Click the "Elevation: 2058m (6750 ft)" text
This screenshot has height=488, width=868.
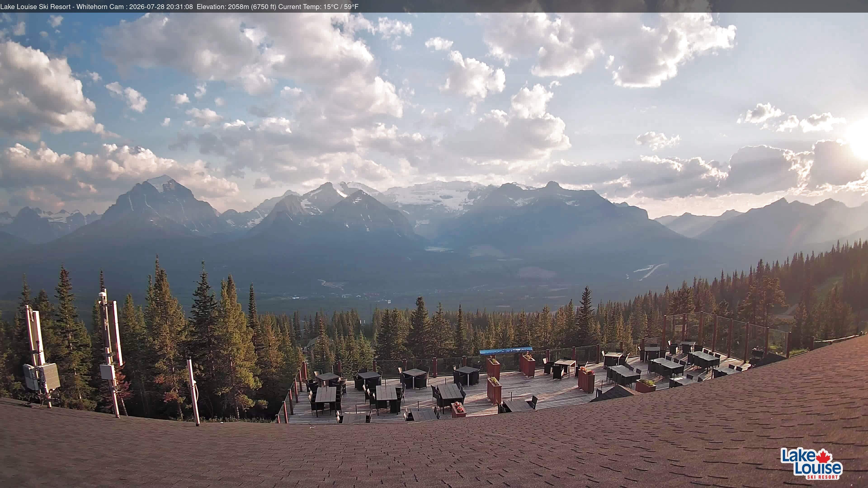[236, 6]
